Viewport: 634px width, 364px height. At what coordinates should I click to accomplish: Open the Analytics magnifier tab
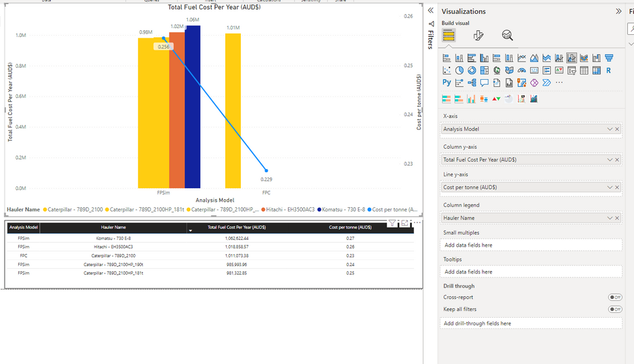tap(507, 36)
